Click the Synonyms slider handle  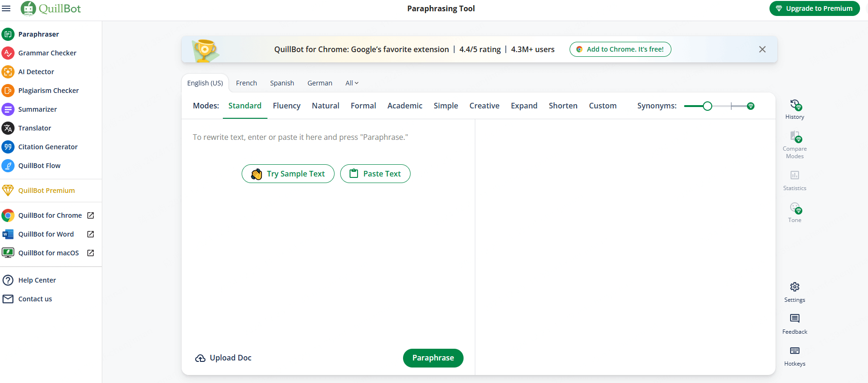pos(708,106)
